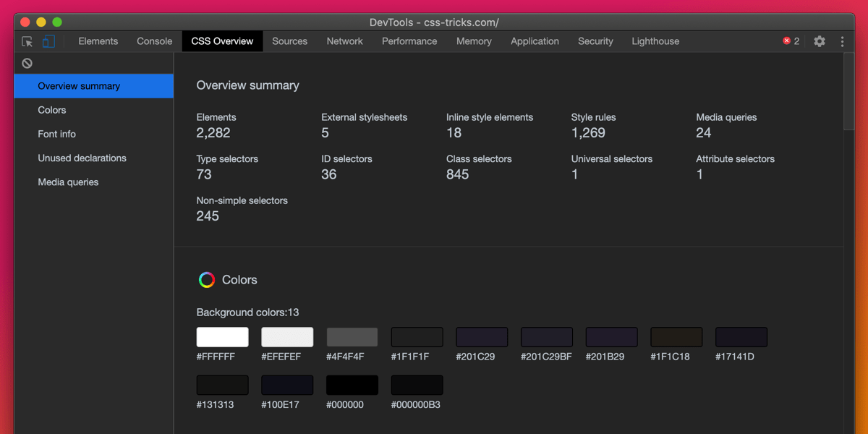Open the customize DevTools three-dot menu
This screenshot has height=434, width=868.
(x=842, y=41)
